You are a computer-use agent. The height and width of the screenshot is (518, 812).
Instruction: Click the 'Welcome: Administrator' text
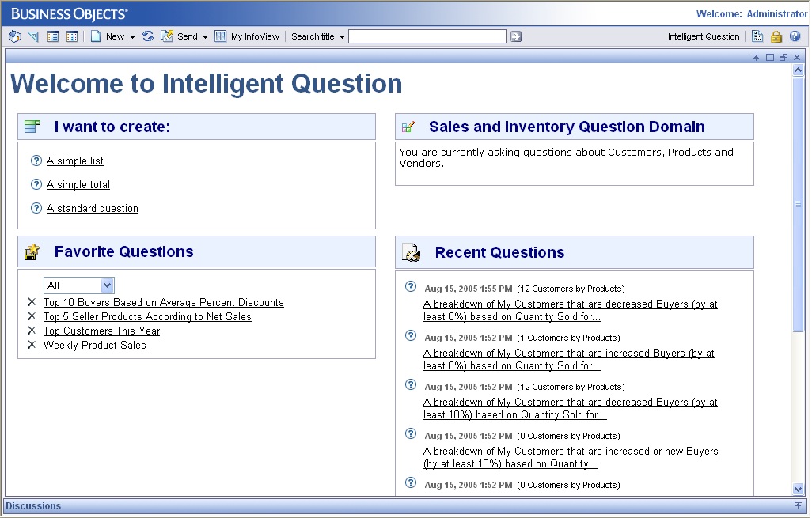pos(752,14)
